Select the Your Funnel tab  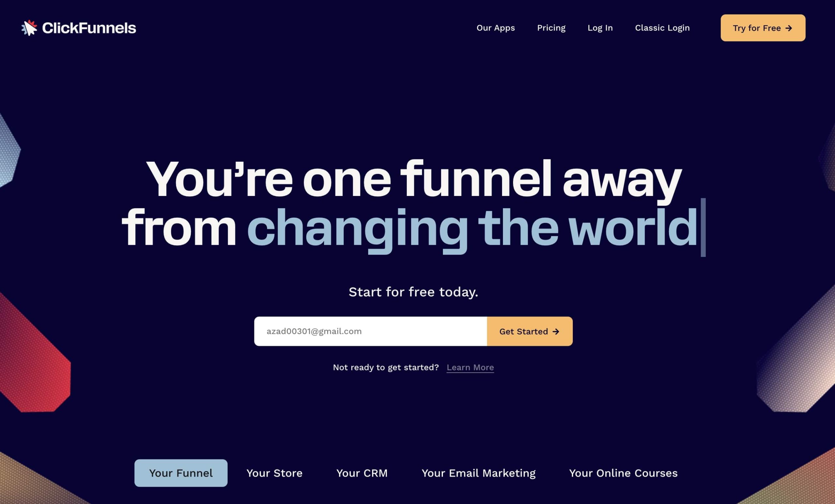pos(181,472)
